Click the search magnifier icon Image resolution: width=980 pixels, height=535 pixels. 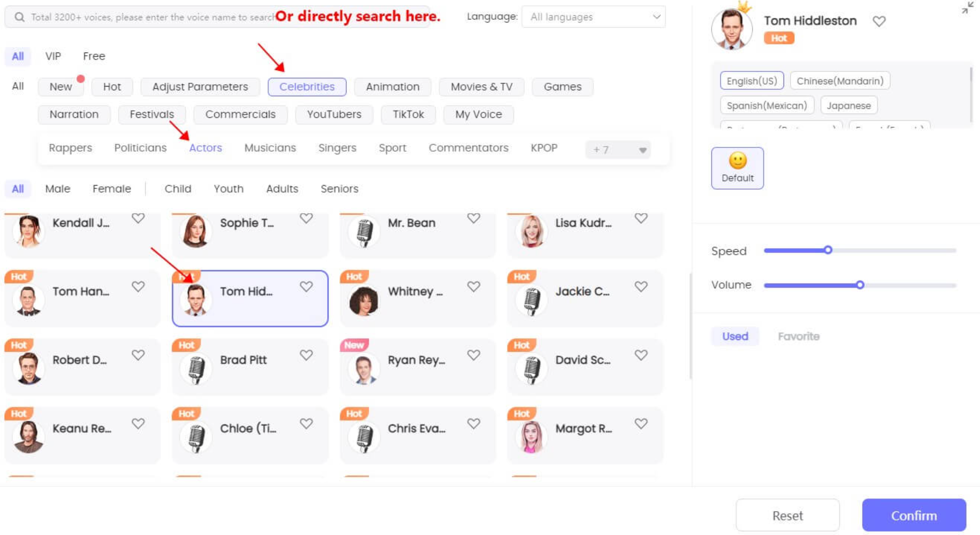pyautogui.click(x=19, y=17)
